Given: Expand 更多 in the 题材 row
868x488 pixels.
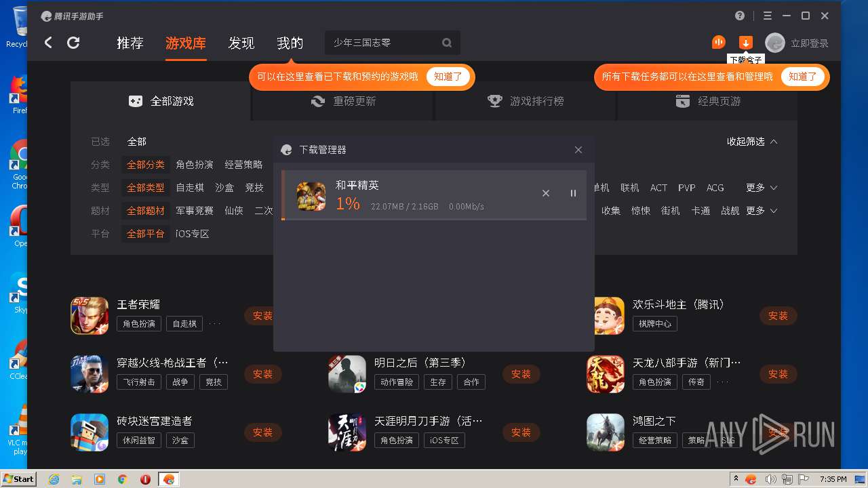Looking at the screenshot, I should click(762, 211).
